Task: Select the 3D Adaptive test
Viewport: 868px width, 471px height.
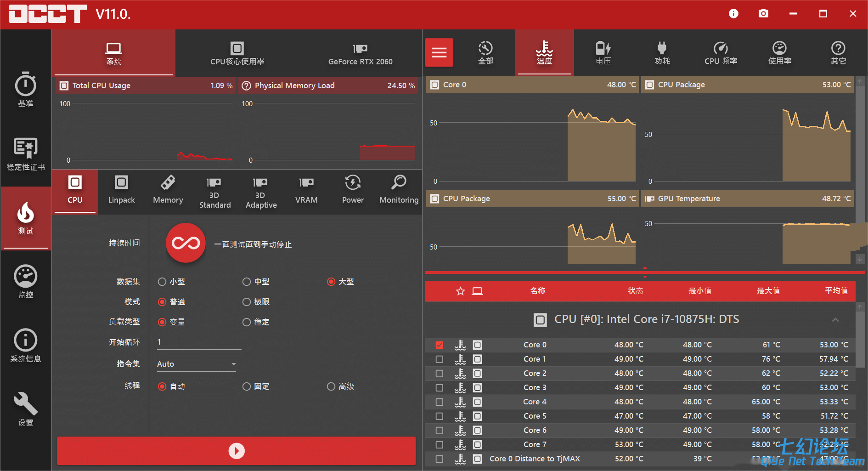Action: click(261, 193)
